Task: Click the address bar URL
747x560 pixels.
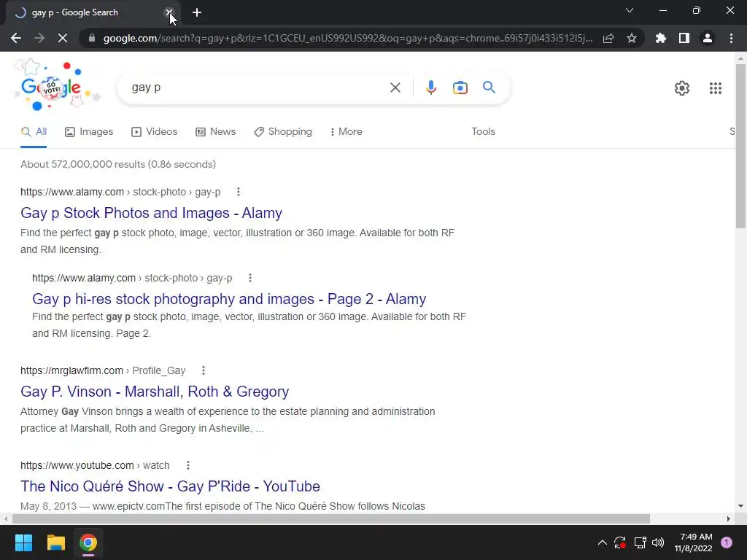Action: point(348,38)
